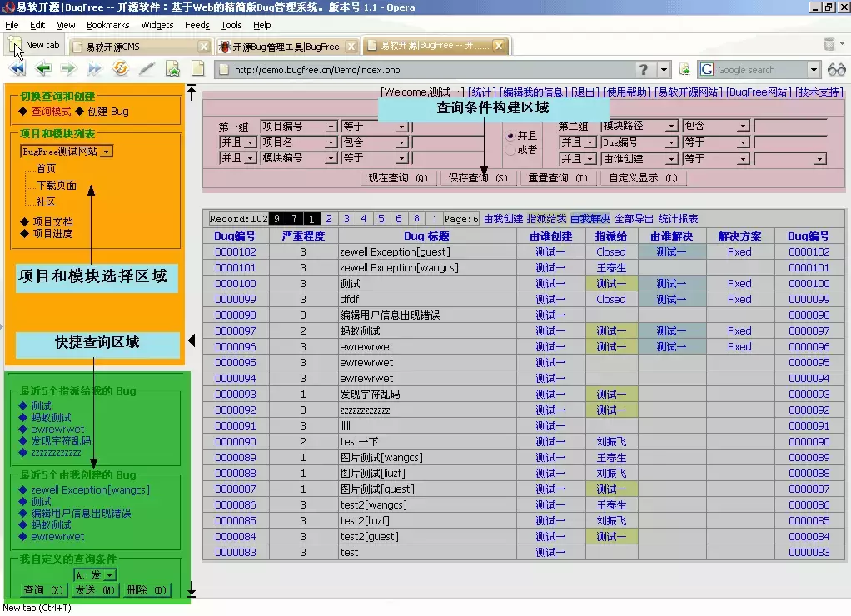
Task: Click the pencil compose icon in toolbar
Action: coord(145,69)
